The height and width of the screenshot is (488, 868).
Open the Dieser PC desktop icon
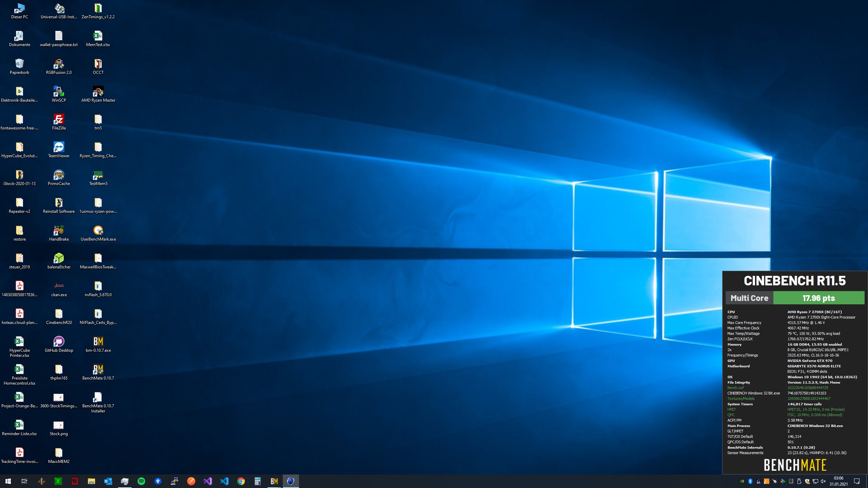[x=19, y=11]
